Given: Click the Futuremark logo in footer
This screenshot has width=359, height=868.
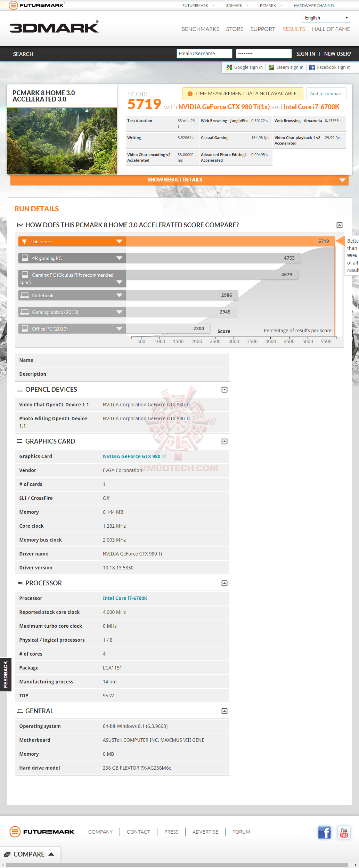Looking at the screenshot, I should 42,832.
